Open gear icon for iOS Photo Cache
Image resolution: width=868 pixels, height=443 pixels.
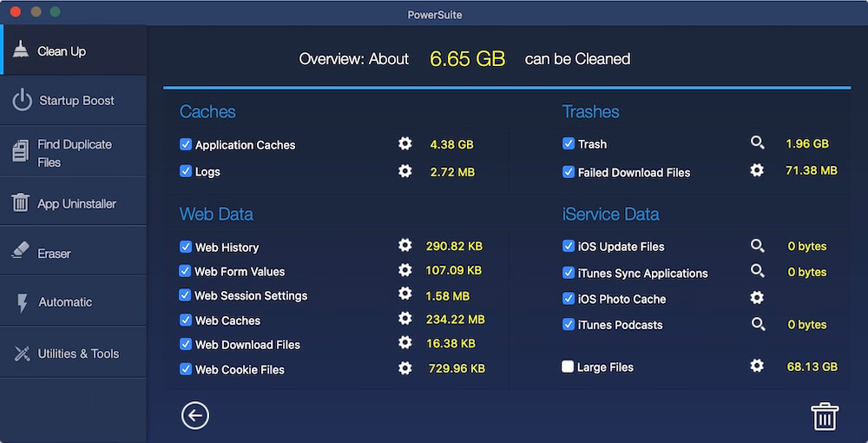(x=757, y=298)
